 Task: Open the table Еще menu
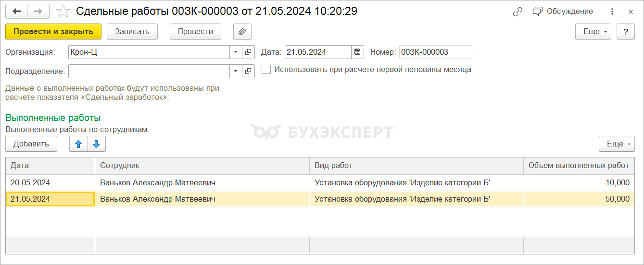618,144
